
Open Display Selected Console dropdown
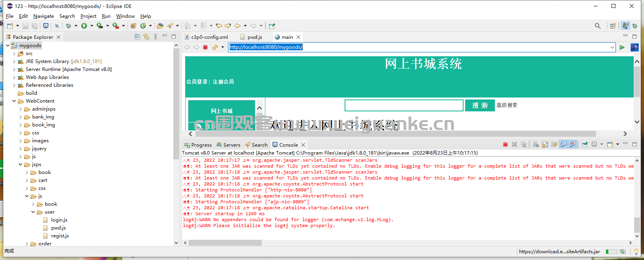602,145
